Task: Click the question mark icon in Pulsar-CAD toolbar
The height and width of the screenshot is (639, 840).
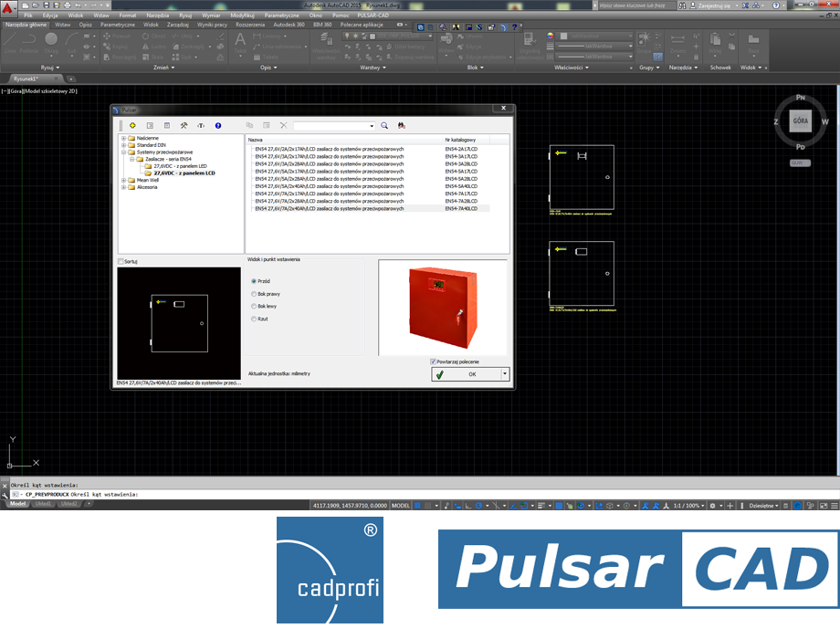Action: (514, 26)
